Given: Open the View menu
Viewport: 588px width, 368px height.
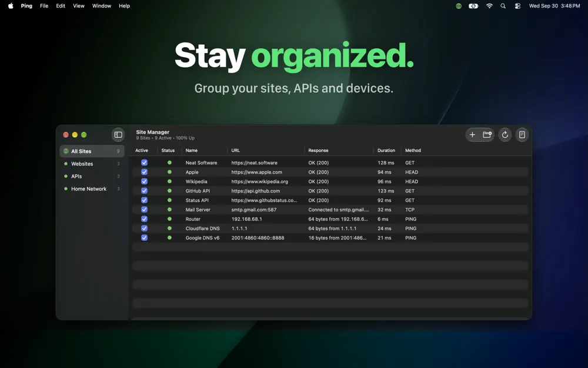Looking at the screenshot, I should coord(79,6).
